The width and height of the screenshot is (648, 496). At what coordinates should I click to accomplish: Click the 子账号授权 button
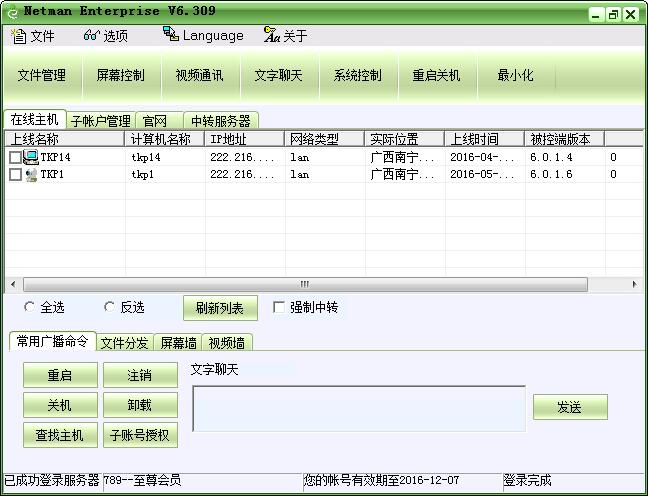pos(141,435)
